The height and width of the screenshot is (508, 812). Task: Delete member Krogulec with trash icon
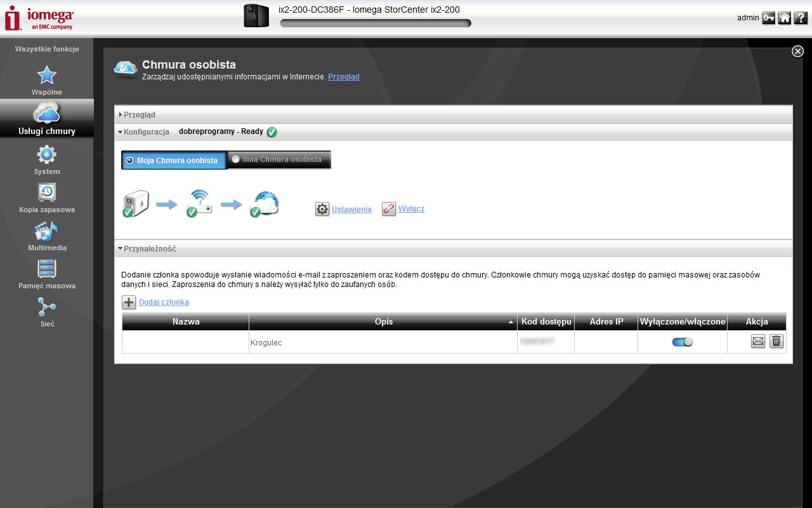[776, 342]
